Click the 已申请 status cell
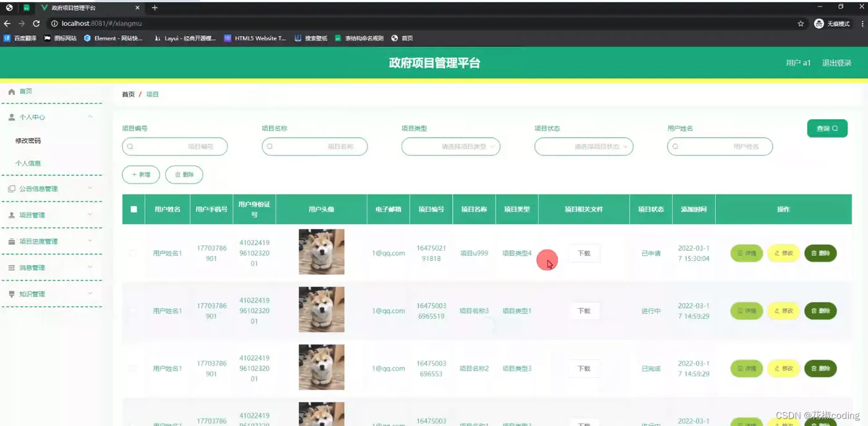Viewport: 868px width, 426px height. click(x=651, y=253)
